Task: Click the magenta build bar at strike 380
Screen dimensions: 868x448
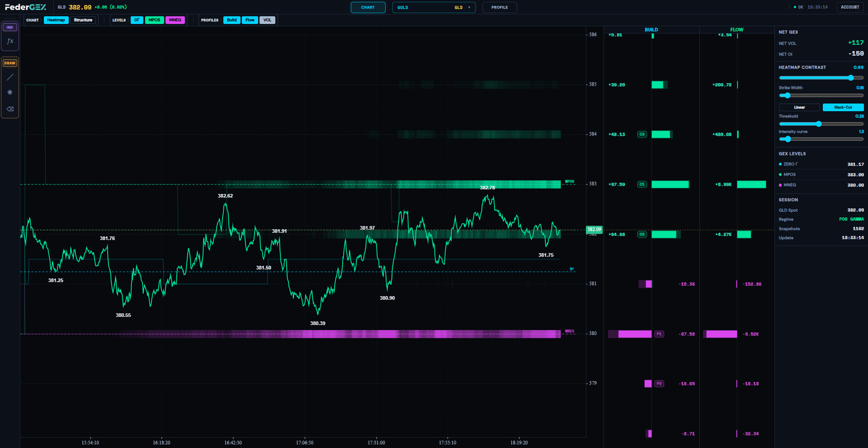Action: click(x=635, y=334)
